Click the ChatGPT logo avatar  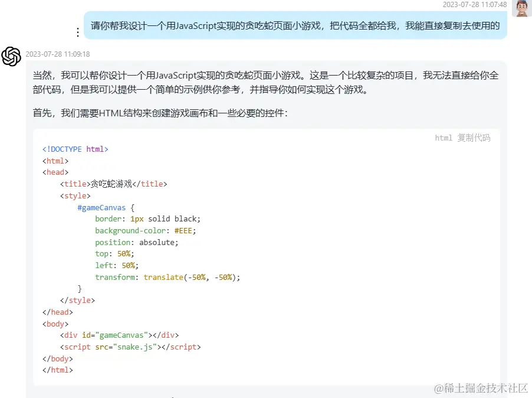click(11, 56)
